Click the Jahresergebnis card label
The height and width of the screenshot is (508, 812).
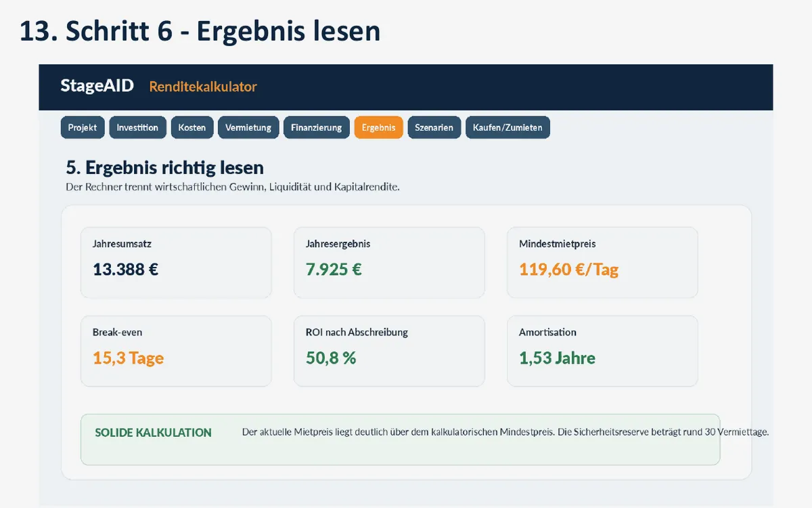(338, 244)
